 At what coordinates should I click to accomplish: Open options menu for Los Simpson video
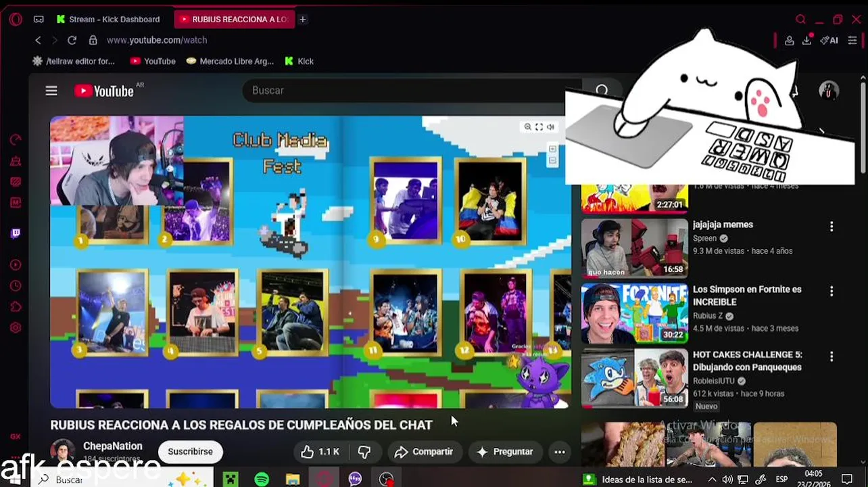click(831, 292)
